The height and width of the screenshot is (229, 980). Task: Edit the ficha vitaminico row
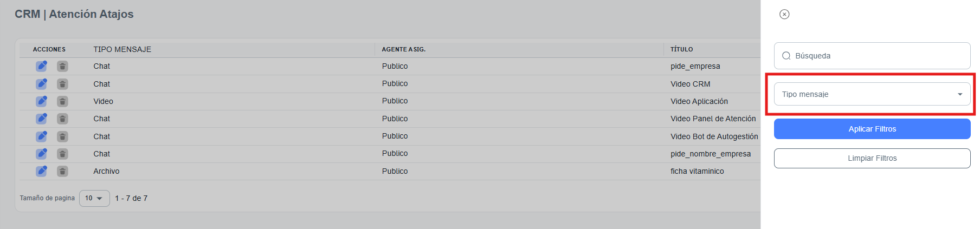pos(41,171)
